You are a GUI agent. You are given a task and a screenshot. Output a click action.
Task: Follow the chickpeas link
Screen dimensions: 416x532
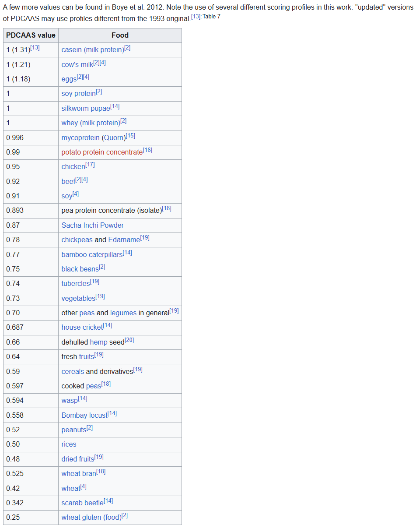coord(77,240)
